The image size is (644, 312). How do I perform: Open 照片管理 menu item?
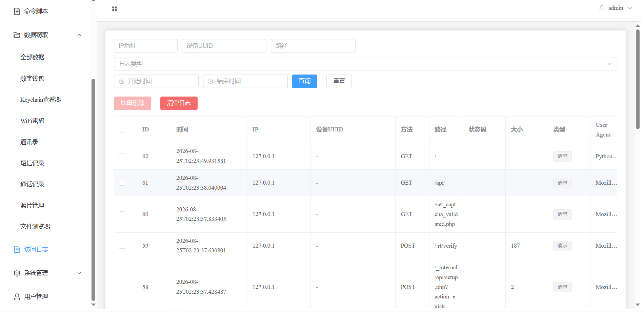coord(32,206)
